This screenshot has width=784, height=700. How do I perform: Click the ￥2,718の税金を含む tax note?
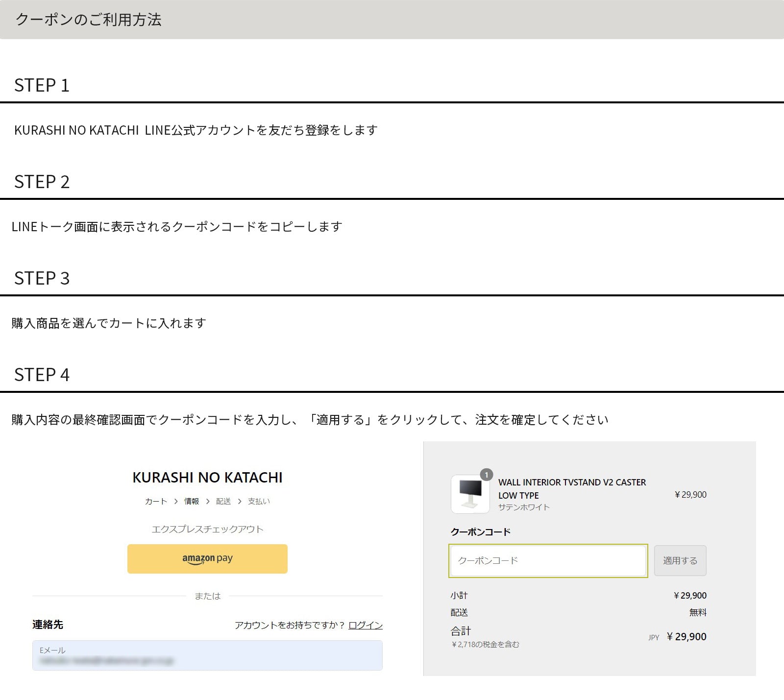pos(485,644)
